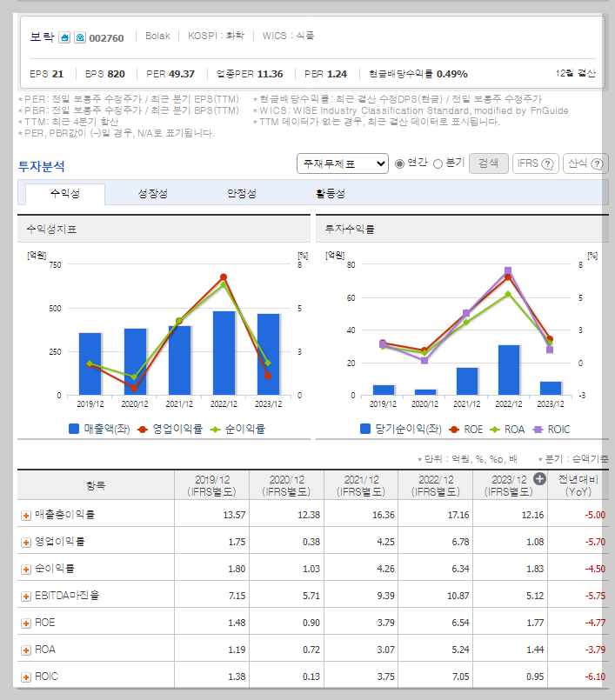
Task: Switch to the 수익성 tab
Action: pyautogui.click(x=65, y=194)
